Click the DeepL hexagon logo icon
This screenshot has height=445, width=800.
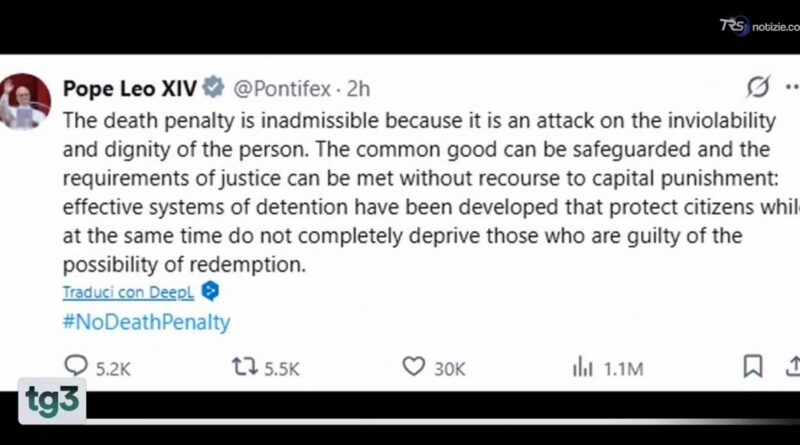(x=210, y=291)
